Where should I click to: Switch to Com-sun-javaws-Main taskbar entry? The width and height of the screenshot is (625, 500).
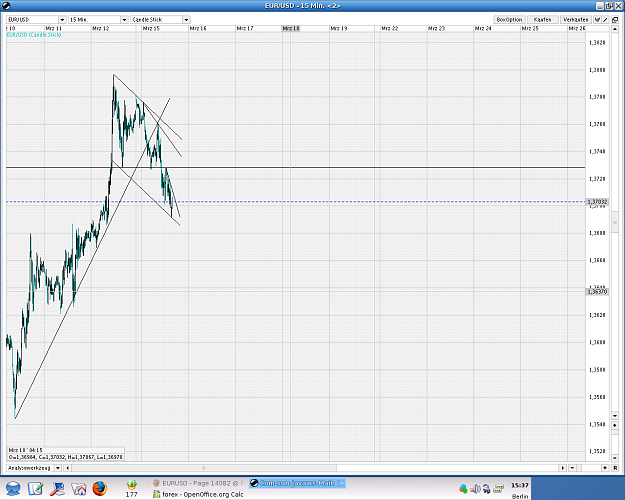(x=297, y=483)
